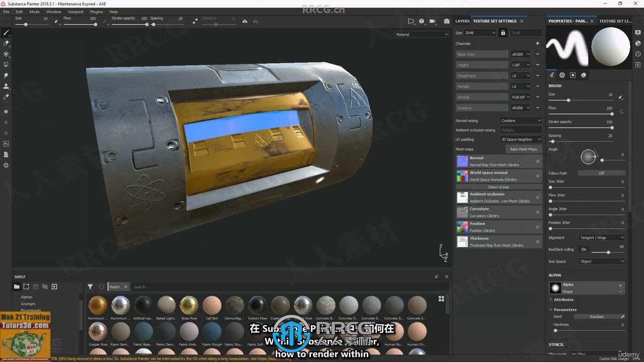Toggle the shelf hide-eye icon

tap(45, 287)
